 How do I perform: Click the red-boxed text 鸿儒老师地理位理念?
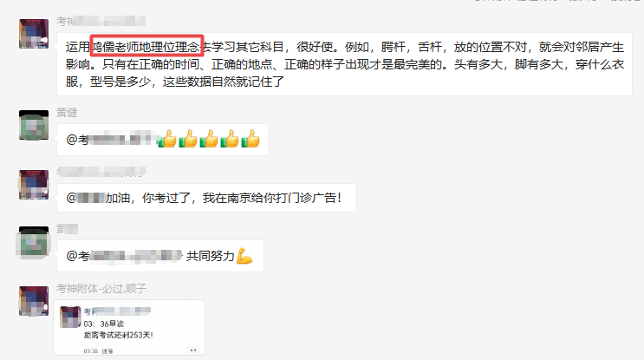coord(147,46)
